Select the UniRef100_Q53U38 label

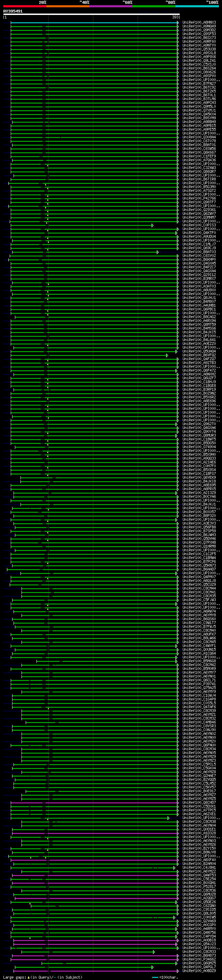pos(199,49)
